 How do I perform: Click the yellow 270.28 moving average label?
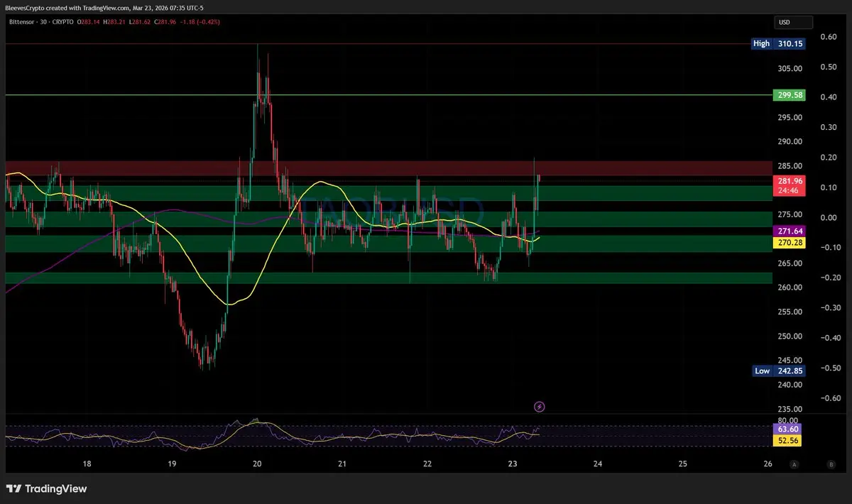tap(790, 243)
